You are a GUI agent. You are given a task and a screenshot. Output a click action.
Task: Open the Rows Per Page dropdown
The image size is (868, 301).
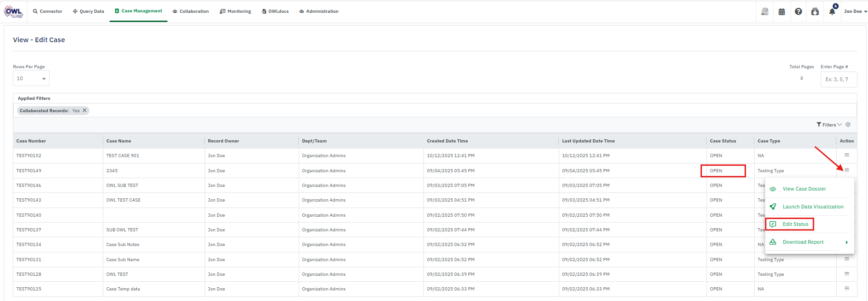tap(31, 78)
